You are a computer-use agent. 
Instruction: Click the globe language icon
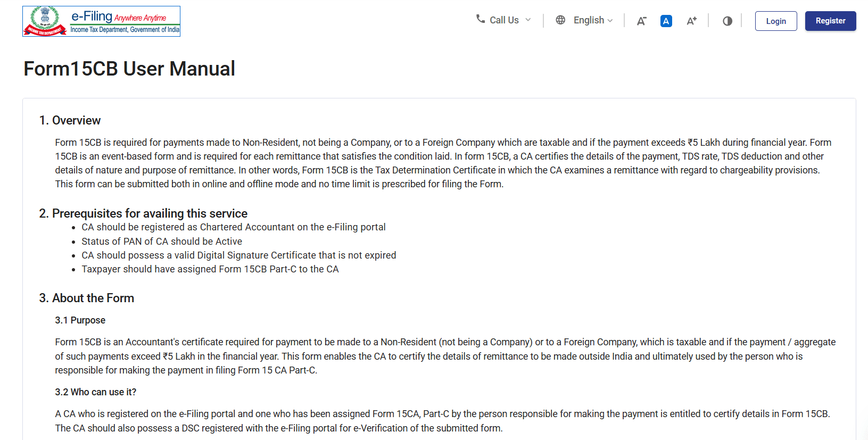[560, 20]
